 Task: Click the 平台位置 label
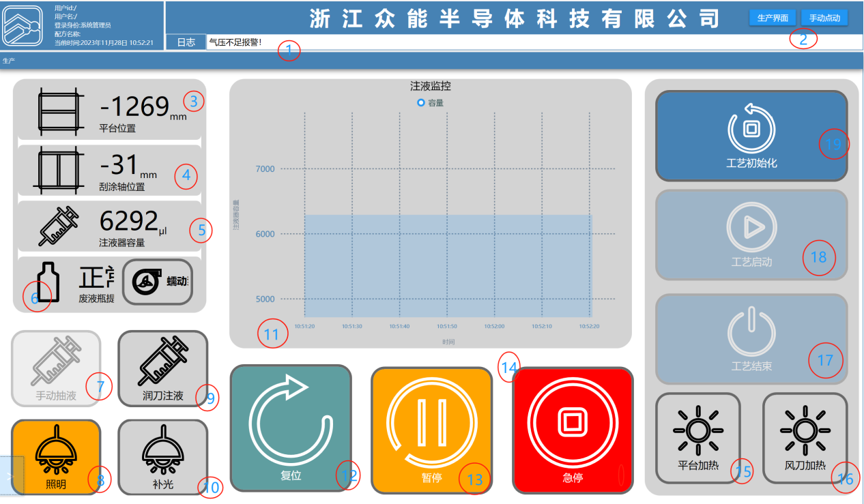point(117,128)
